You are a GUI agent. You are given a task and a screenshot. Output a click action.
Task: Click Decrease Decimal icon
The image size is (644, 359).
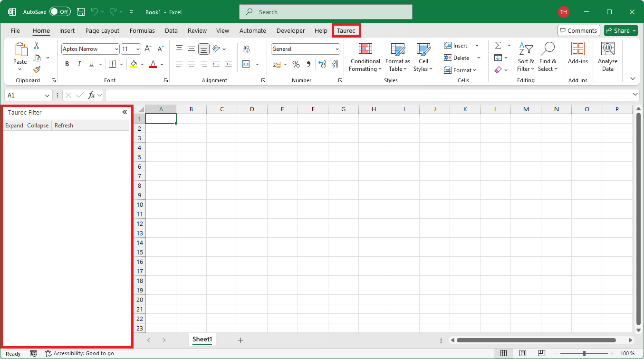(335, 64)
